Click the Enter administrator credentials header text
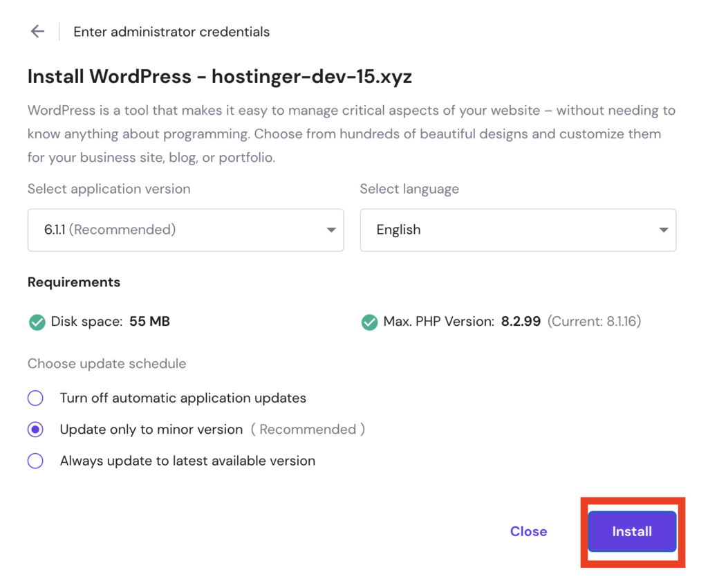This screenshot has width=708, height=588. click(171, 32)
